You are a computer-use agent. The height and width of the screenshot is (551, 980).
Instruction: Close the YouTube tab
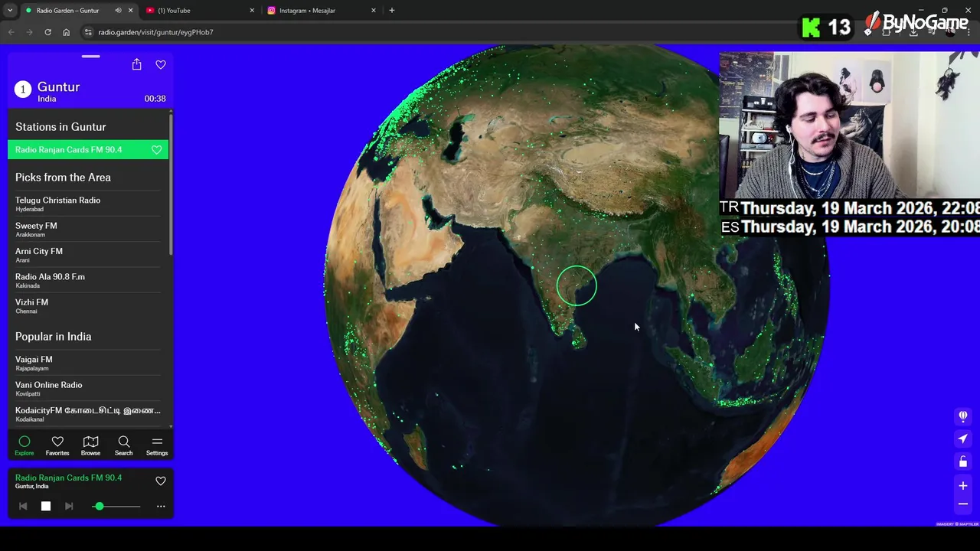252,11
